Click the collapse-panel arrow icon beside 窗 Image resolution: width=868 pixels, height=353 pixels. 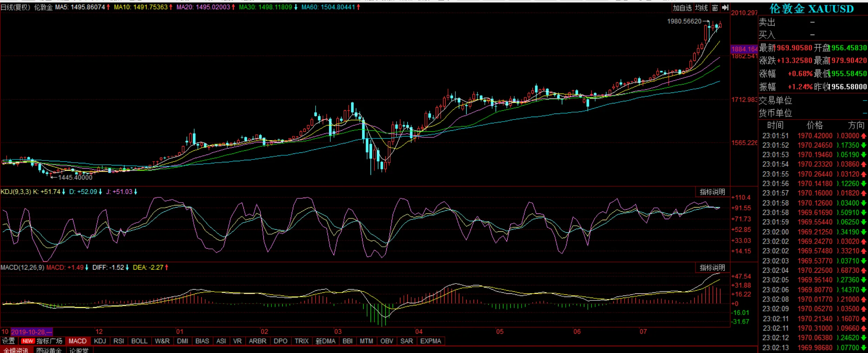coord(725,7)
